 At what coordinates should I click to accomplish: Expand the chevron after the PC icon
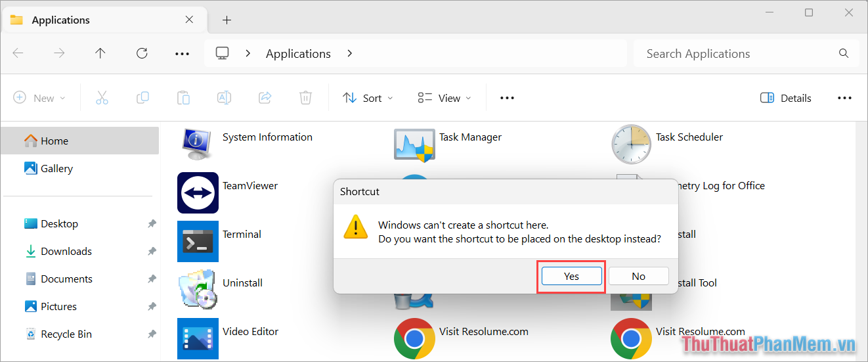click(x=248, y=53)
